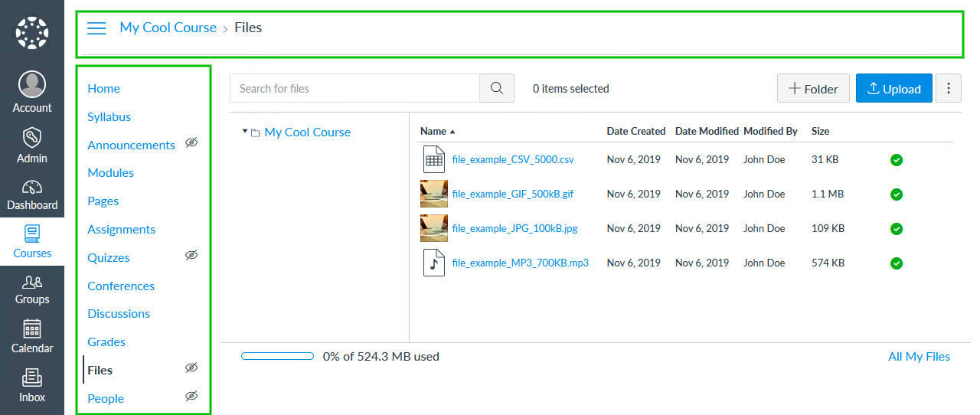980x415 pixels.
Task: Open the JPG file thumbnail preview
Action: pos(434,228)
